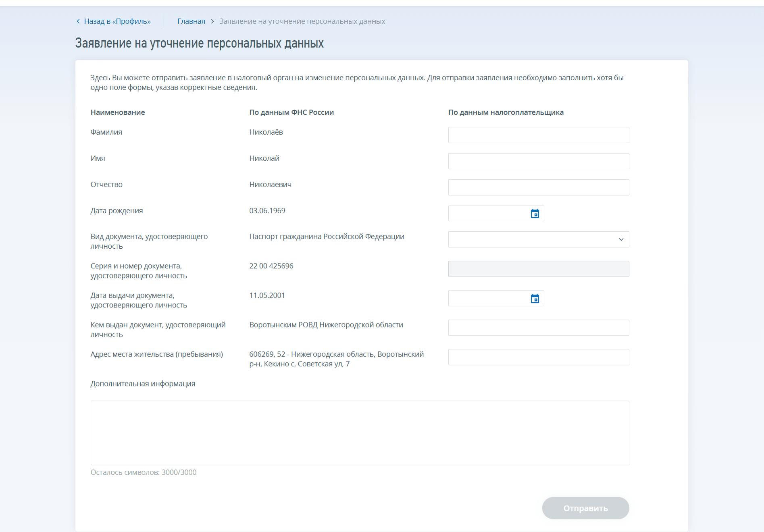Viewport: 764px width, 532px height.
Task: Click the Дата рождения date input
Action: click(496, 214)
